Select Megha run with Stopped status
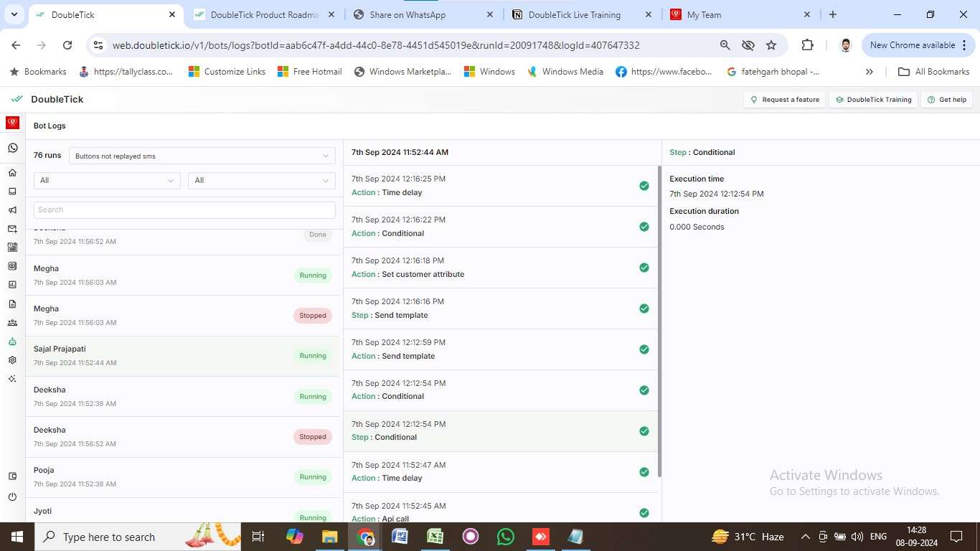Image resolution: width=980 pixels, height=551 pixels. pyautogui.click(x=184, y=316)
